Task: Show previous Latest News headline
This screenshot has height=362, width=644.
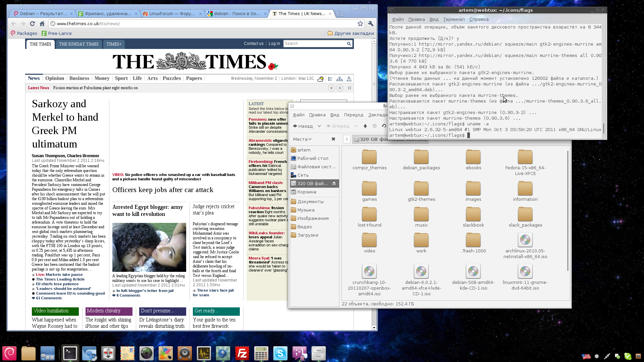Action: point(331,88)
